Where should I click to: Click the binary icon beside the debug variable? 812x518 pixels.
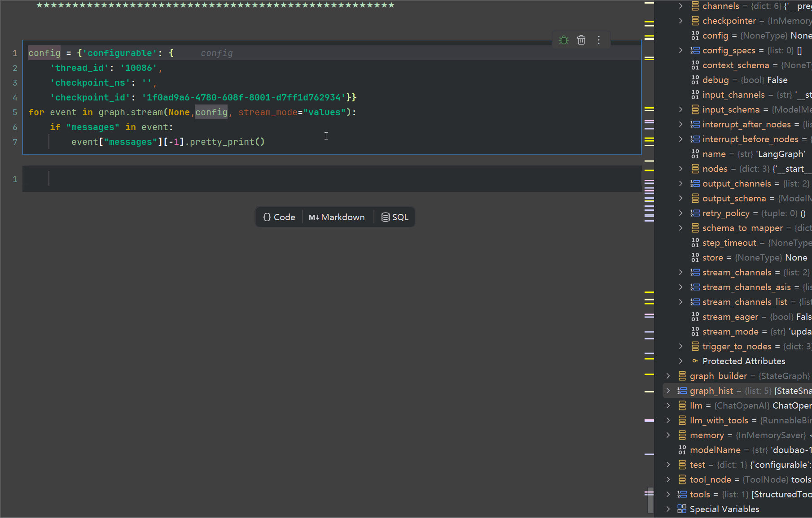pyautogui.click(x=695, y=80)
